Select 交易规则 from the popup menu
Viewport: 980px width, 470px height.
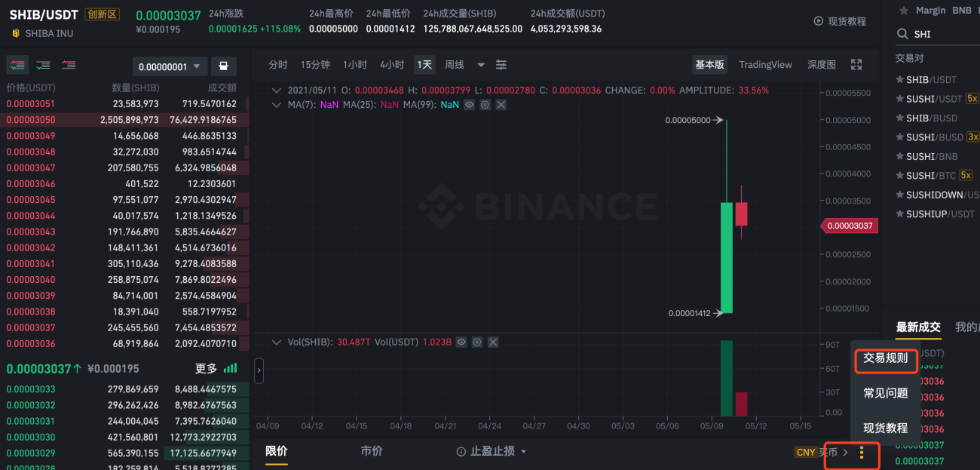point(885,358)
